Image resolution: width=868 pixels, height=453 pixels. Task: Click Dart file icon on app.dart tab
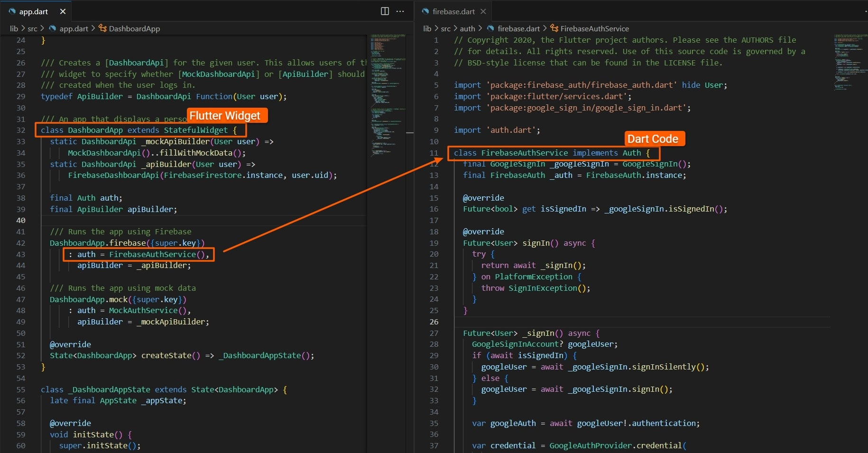tap(12, 11)
